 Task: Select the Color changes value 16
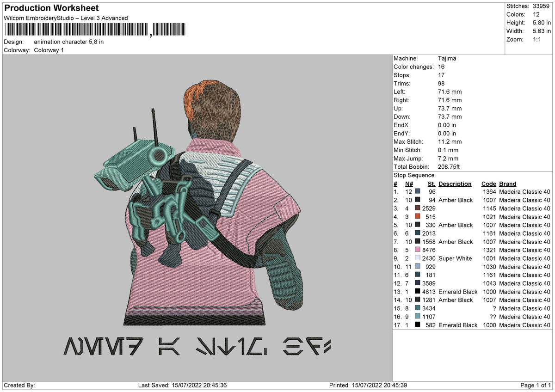coord(442,67)
